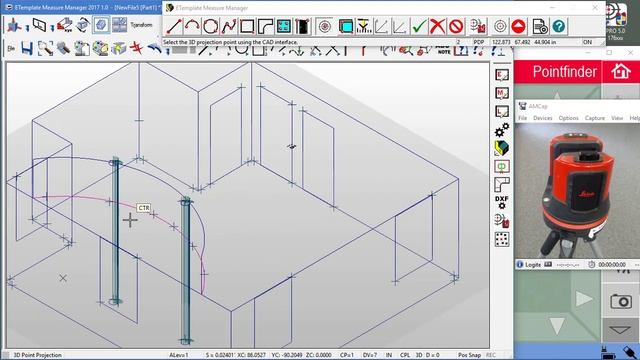Accept with the green check mark
This screenshot has height=360, width=640.
tap(419, 27)
